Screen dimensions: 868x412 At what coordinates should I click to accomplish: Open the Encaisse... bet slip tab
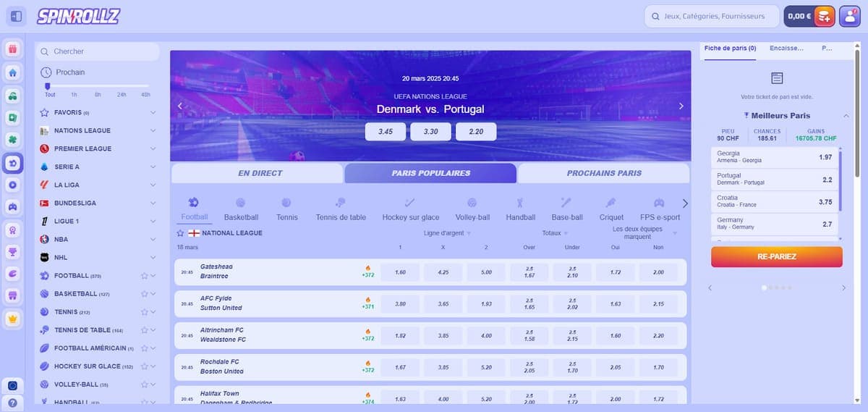(x=787, y=49)
